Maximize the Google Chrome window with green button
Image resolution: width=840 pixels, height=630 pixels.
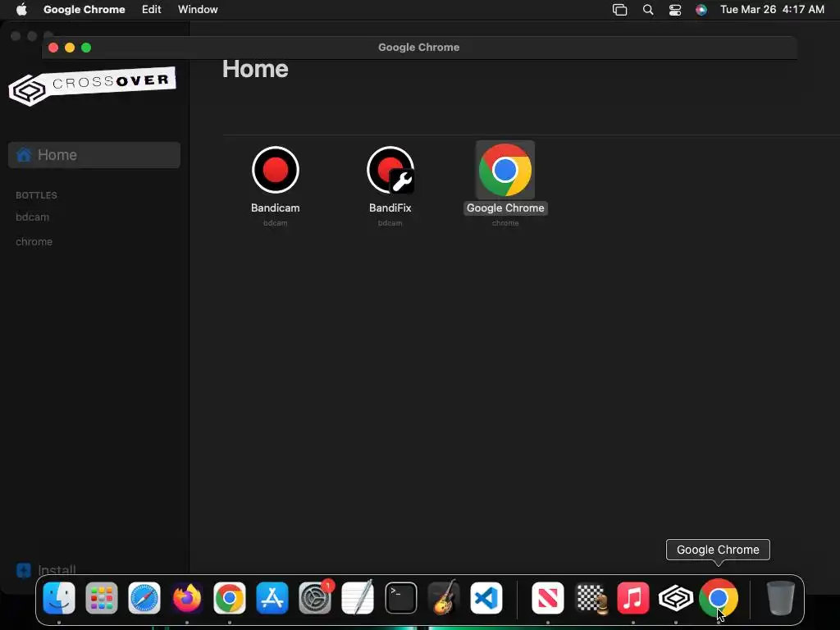[x=86, y=48]
